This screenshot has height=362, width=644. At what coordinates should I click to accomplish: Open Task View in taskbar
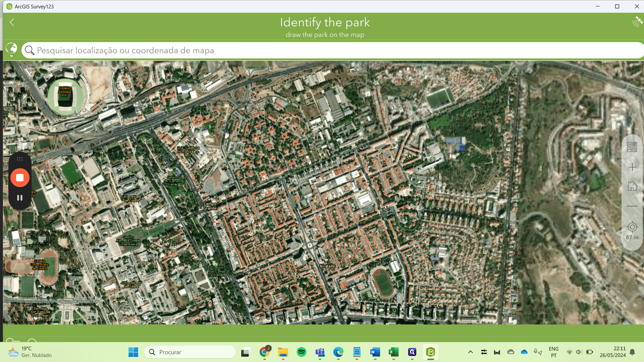246,352
